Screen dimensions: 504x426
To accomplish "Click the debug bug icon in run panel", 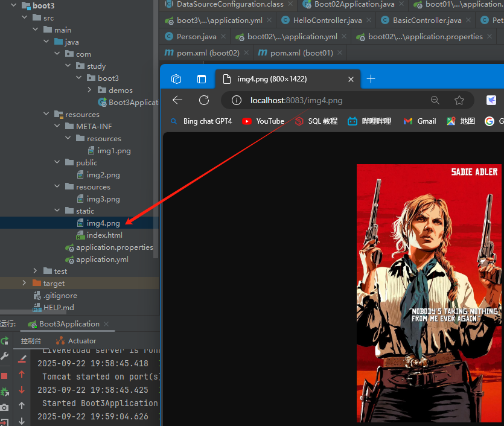I will (x=4, y=392).
